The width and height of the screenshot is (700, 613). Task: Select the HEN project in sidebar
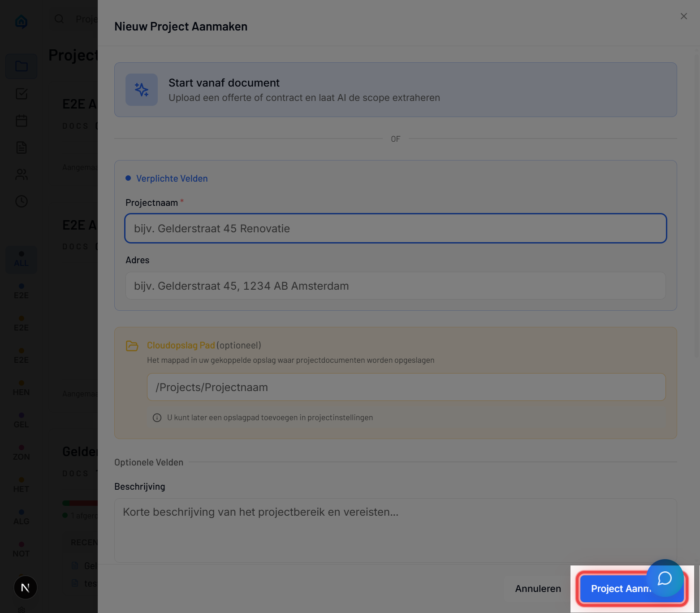(x=21, y=388)
